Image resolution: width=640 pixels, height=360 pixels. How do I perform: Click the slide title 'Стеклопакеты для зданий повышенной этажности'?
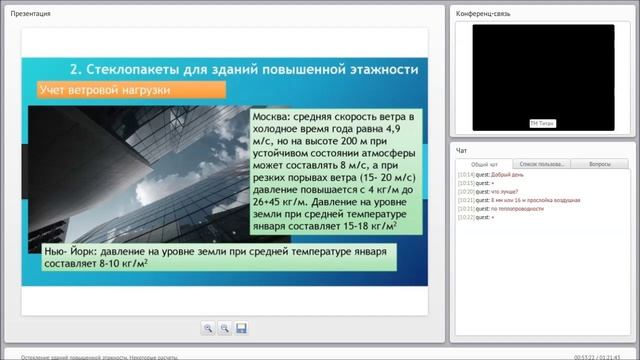click(x=244, y=69)
